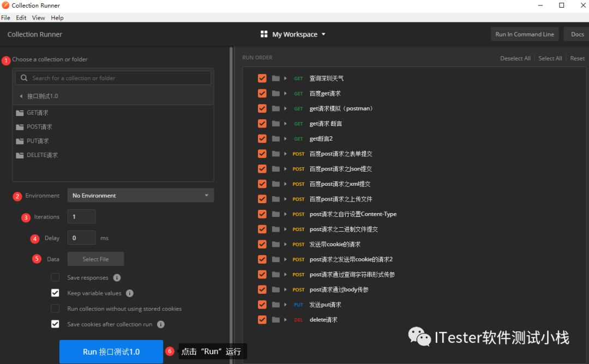Open the Edit menu
This screenshot has width=589, height=364.
(x=21, y=17)
